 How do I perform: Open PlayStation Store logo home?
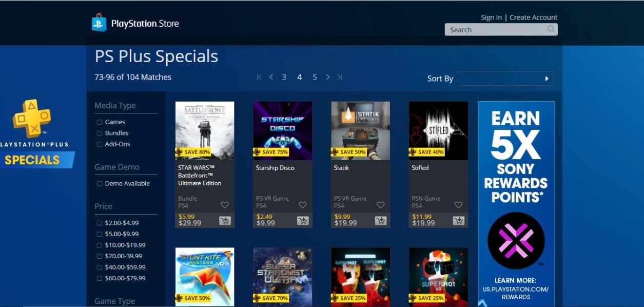(135, 23)
